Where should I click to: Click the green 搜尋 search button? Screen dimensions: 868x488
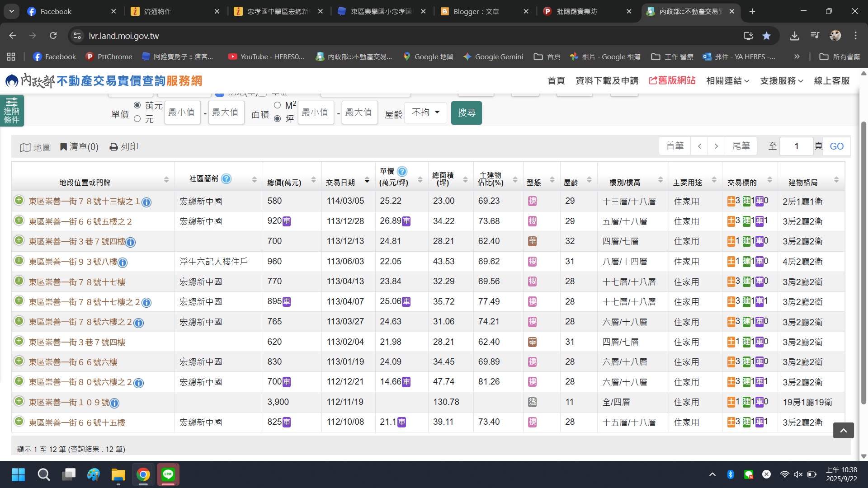pyautogui.click(x=466, y=113)
